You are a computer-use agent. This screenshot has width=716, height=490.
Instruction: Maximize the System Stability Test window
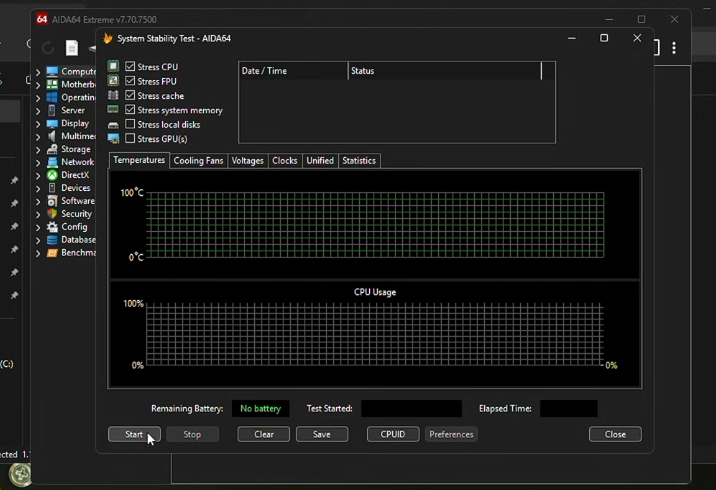(604, 38)
